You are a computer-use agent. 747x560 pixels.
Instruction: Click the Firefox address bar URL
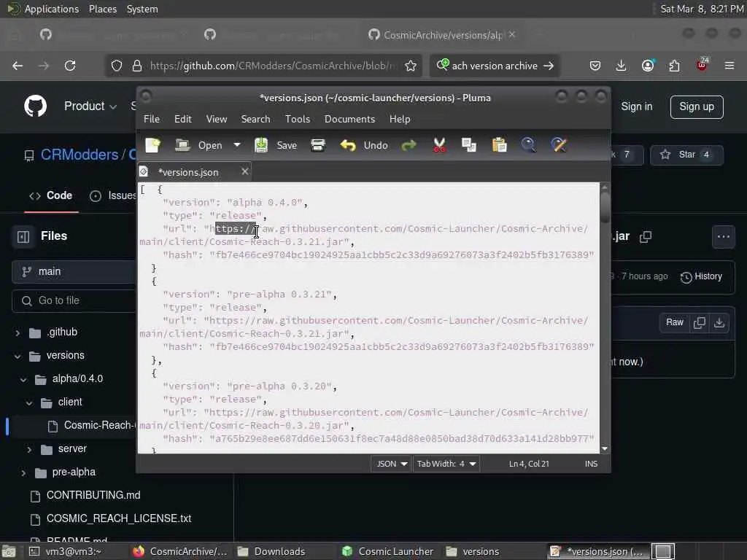(273, 66)
